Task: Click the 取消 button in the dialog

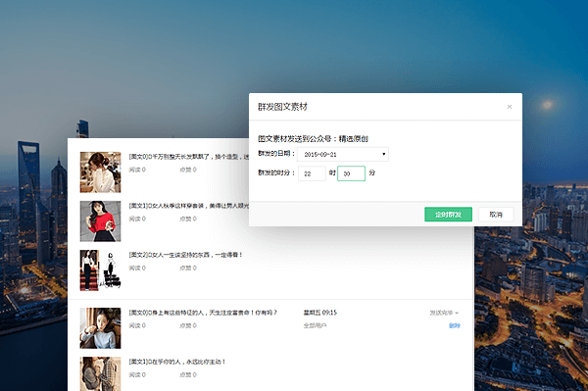Action: tap(496, 215)
